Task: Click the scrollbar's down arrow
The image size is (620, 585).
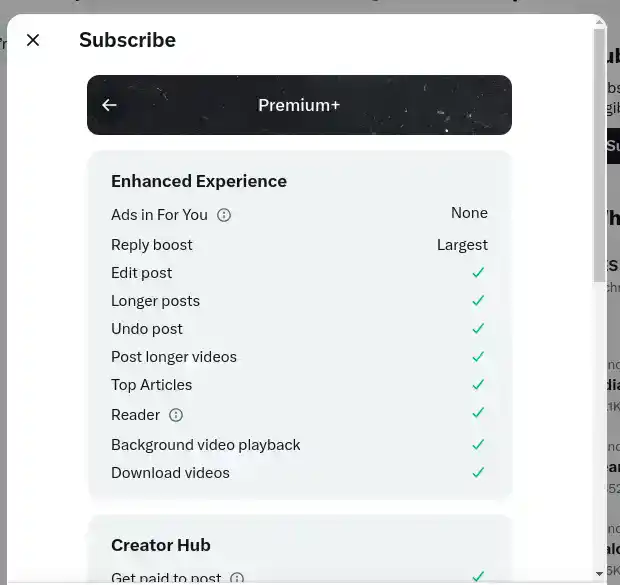Action: 600,574
